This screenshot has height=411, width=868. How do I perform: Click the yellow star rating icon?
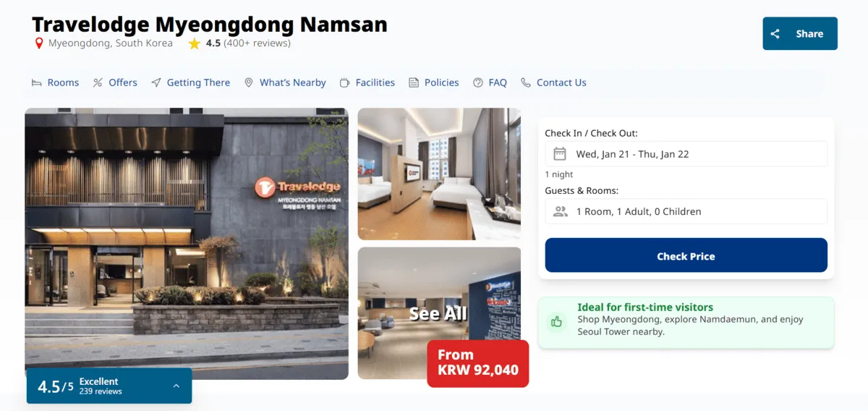pyautogui.click(x=194, y=43)
